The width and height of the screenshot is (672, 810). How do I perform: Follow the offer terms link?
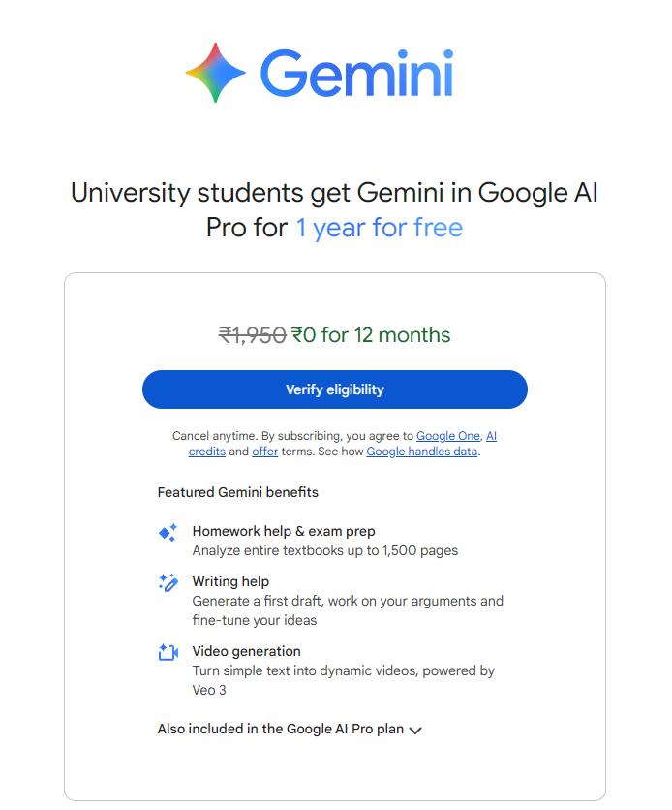(x=264, y=452)
